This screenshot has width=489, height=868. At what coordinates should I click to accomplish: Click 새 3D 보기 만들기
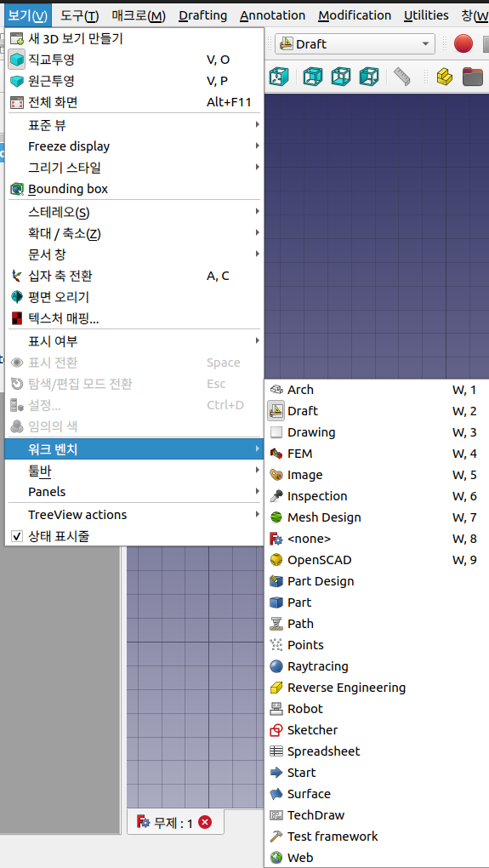click(134, 39)
